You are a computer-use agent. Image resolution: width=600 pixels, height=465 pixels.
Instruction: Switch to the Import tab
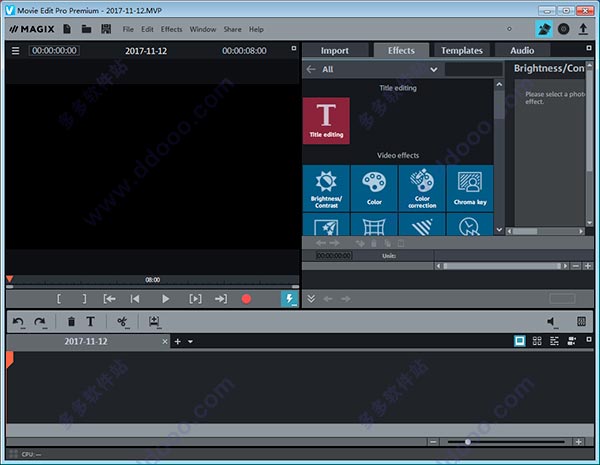(335, 51)
